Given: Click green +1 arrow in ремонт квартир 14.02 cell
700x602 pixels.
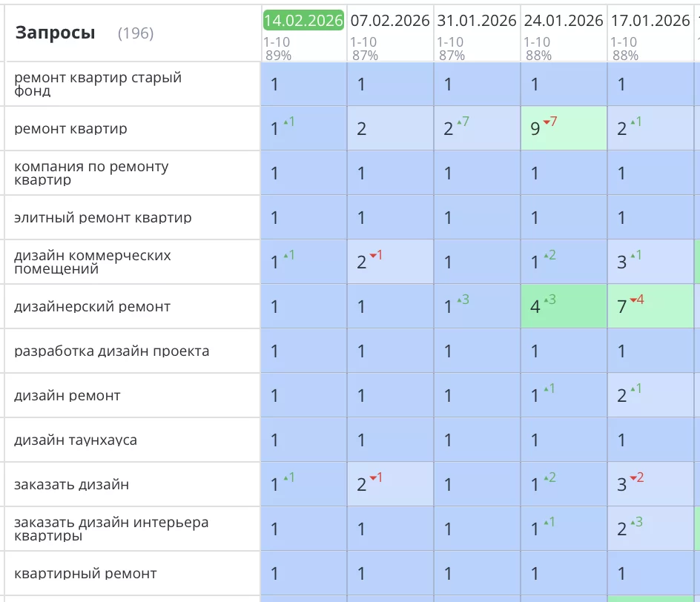Looking at the screenshot, I should 284,121.
